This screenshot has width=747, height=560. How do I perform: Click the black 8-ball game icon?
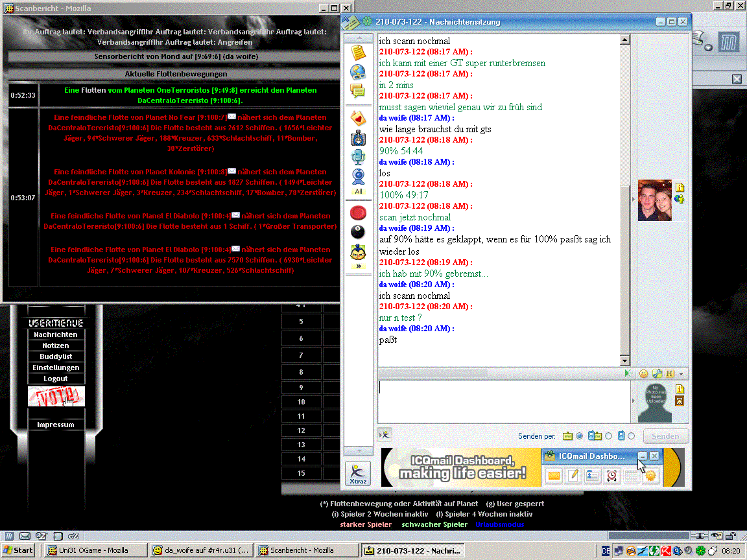358,231
